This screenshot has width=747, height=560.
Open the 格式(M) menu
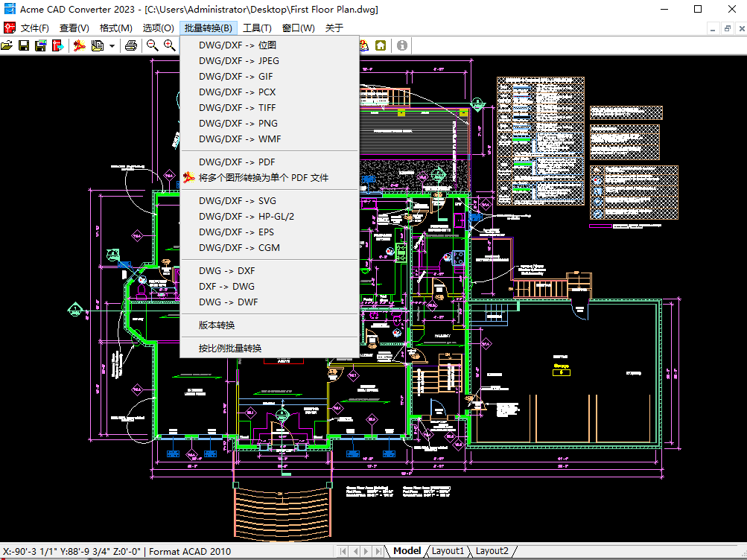tap(115, 28)
